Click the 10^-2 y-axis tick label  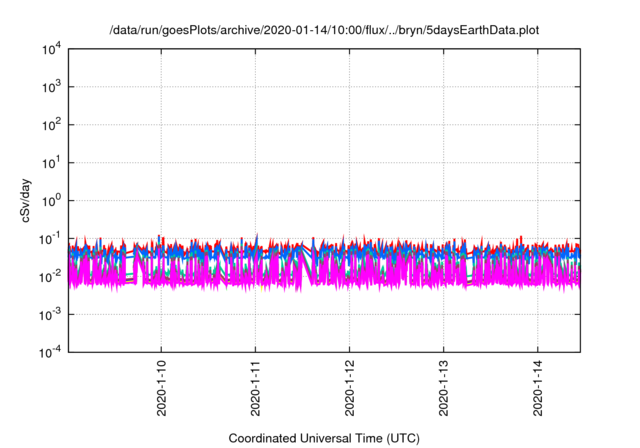coord(50,276)
